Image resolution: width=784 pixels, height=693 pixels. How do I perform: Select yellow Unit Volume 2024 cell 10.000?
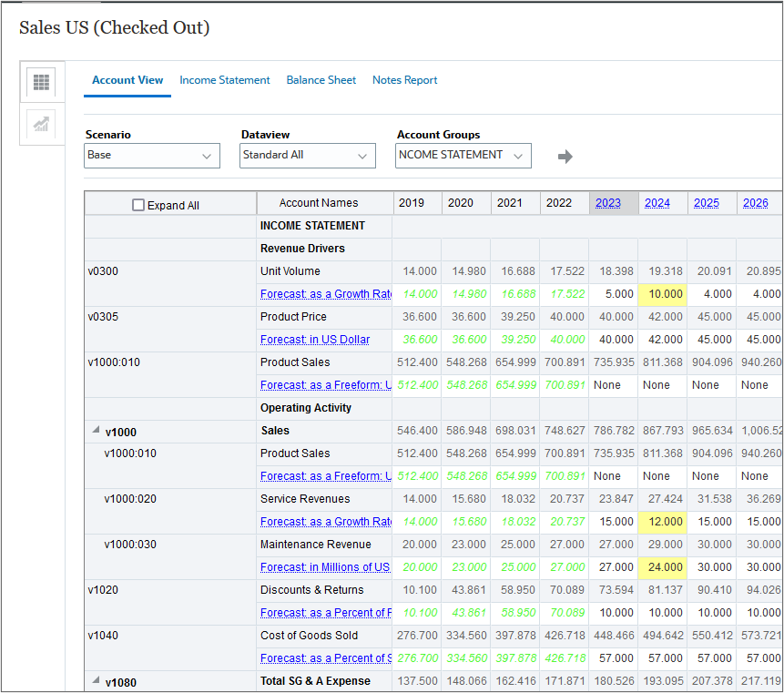coord(662,294)
